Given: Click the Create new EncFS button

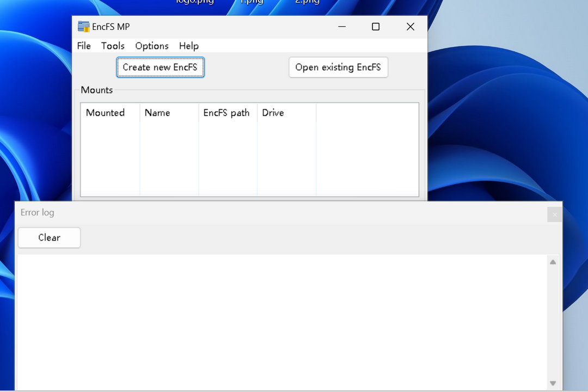Looking at the screenshot, I should (160, 67).
